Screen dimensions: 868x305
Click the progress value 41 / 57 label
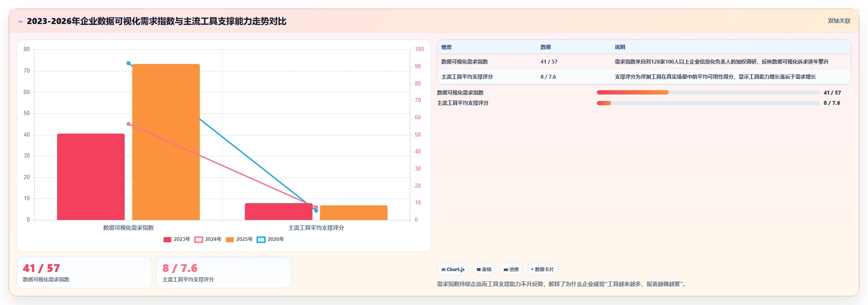[832, 92]
